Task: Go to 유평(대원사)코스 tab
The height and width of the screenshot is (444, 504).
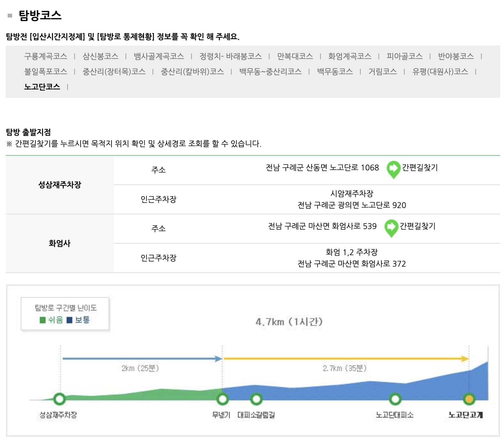Action: tap(440, 72)
